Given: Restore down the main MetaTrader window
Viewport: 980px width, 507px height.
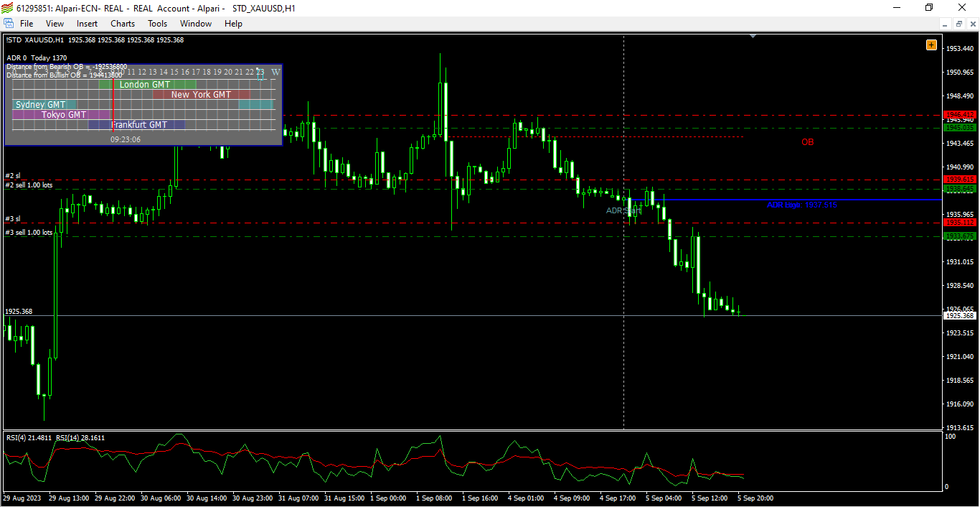Looking at the screenshot, I should click(930, 8).
